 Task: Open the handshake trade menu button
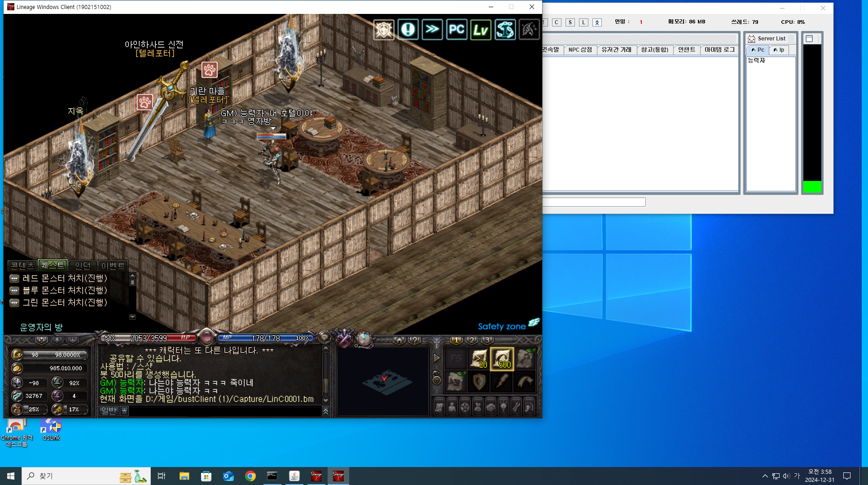pos(491,407)
